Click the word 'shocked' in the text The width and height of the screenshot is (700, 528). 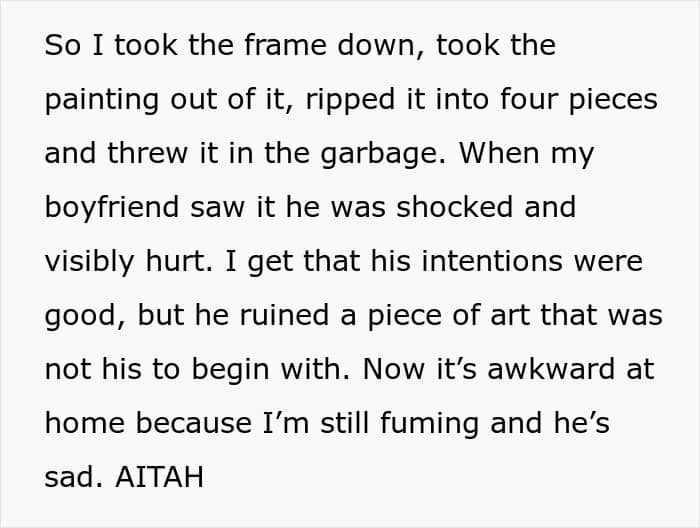454,207
